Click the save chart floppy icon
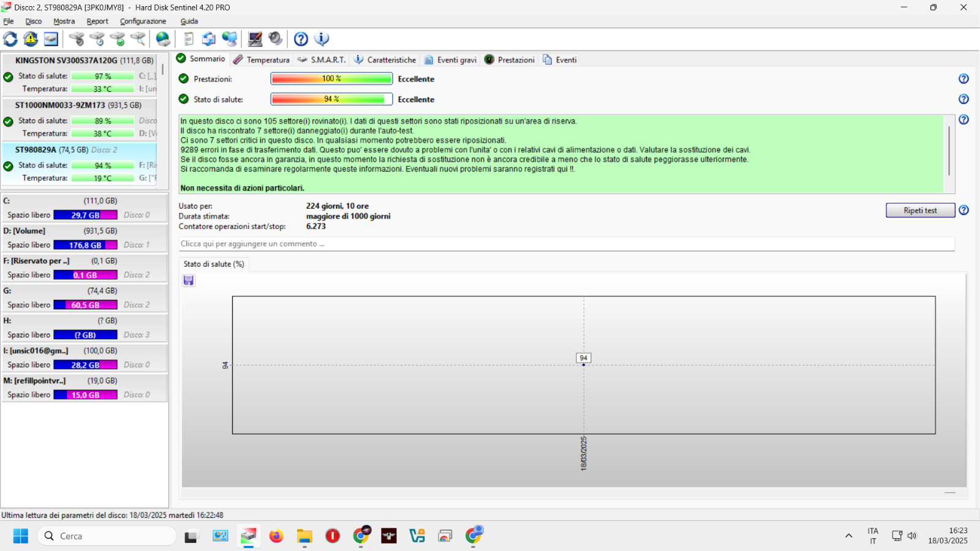The width and height of the screenshot is (980, 551). point(189,280)
